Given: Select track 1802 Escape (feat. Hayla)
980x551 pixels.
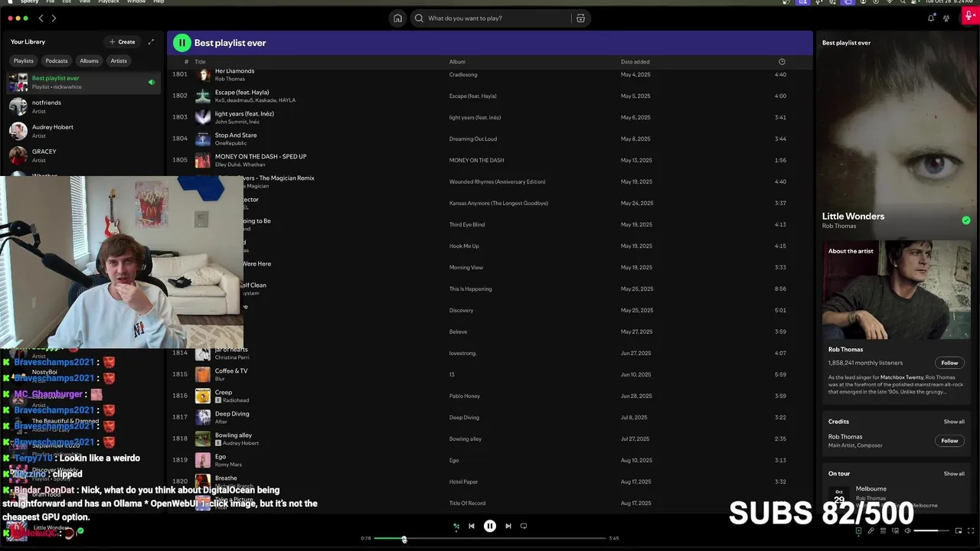Looking at the screenshot, I should 488,96.
